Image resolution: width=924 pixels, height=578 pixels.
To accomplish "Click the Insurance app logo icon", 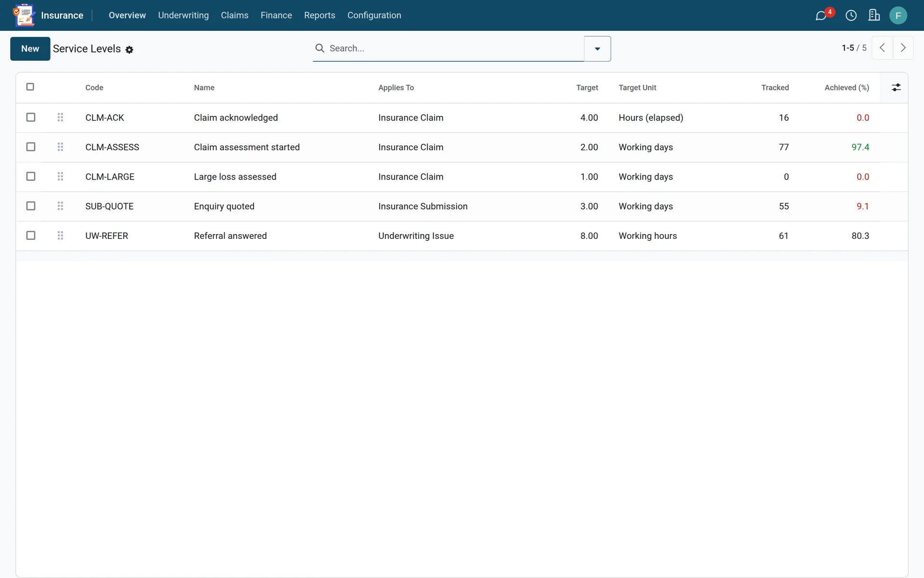I will (24, 15).
